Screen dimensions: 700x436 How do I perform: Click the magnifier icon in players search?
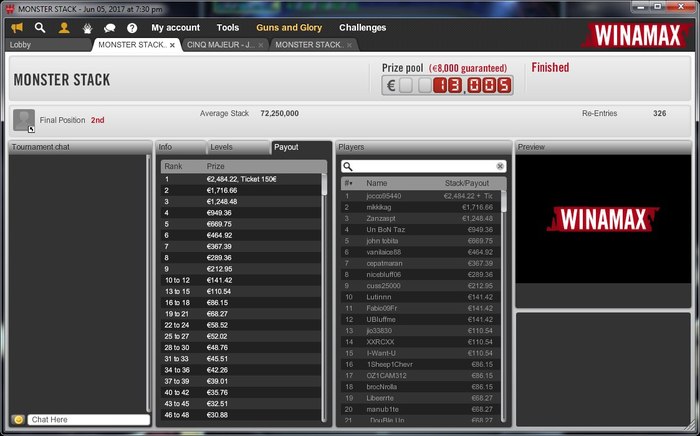tap(348, 166)
